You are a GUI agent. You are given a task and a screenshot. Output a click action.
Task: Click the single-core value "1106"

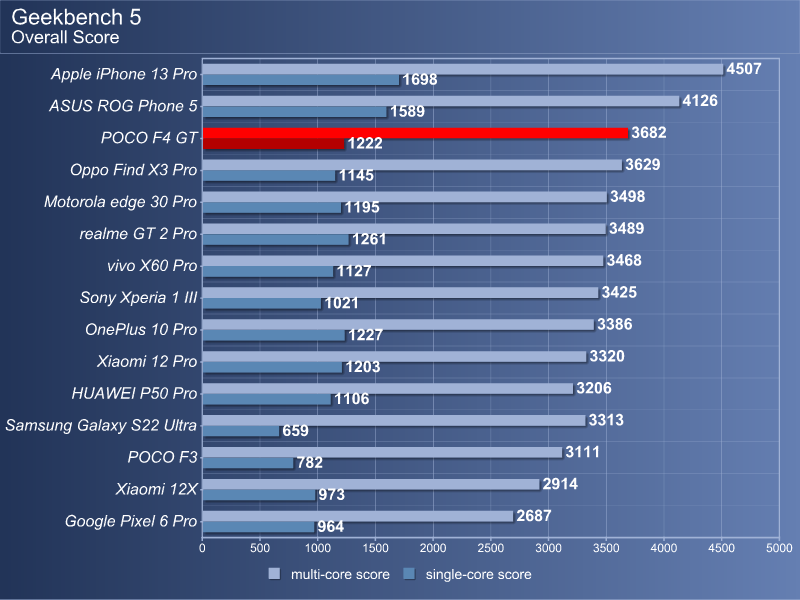coord(352,399)
